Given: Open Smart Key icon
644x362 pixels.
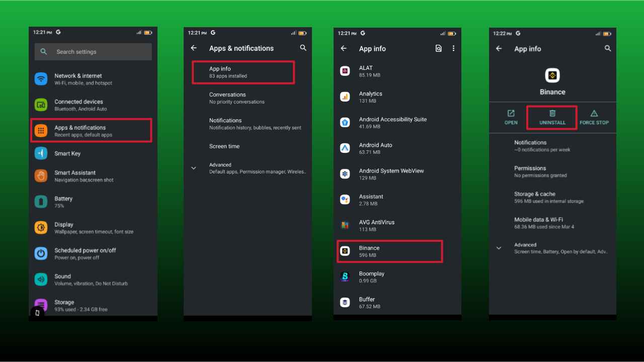Looking at the screenshot, I should tap(41, 153).
